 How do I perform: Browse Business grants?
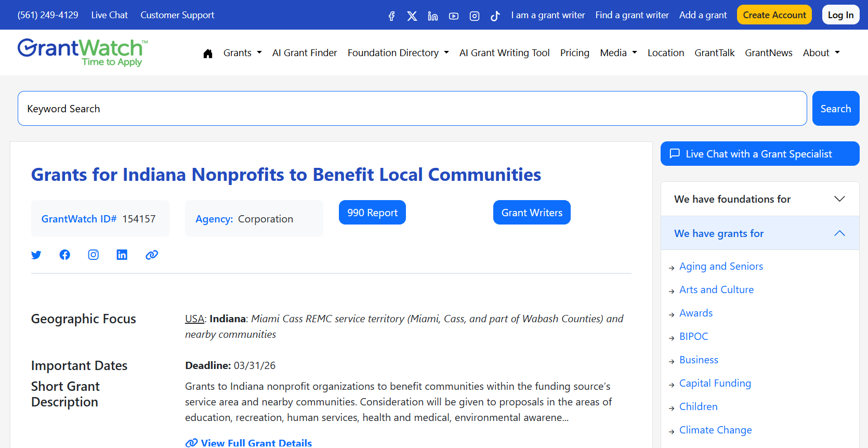click(x=699, y=360)
